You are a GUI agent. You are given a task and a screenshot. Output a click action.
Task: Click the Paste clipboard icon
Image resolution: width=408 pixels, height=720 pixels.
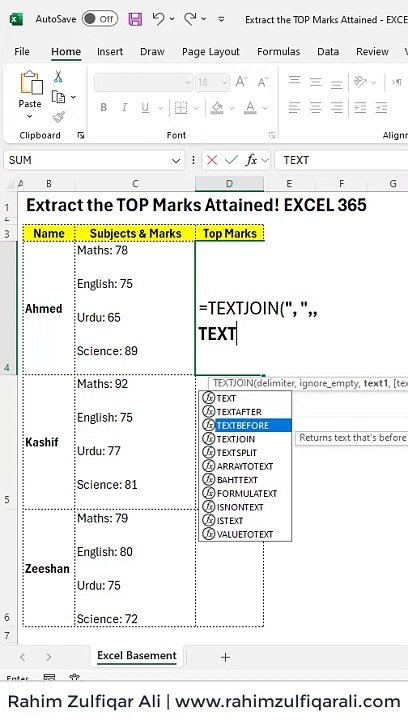30,83
